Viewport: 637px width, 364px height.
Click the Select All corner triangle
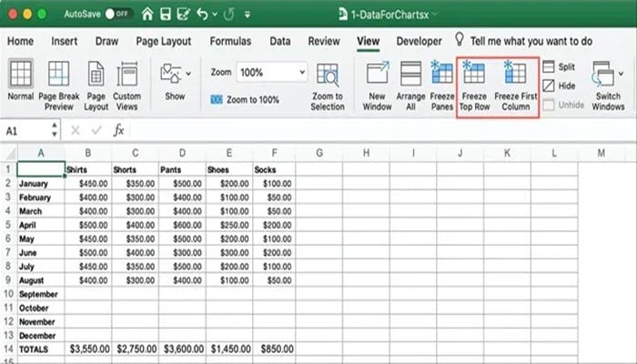[9, 153]
